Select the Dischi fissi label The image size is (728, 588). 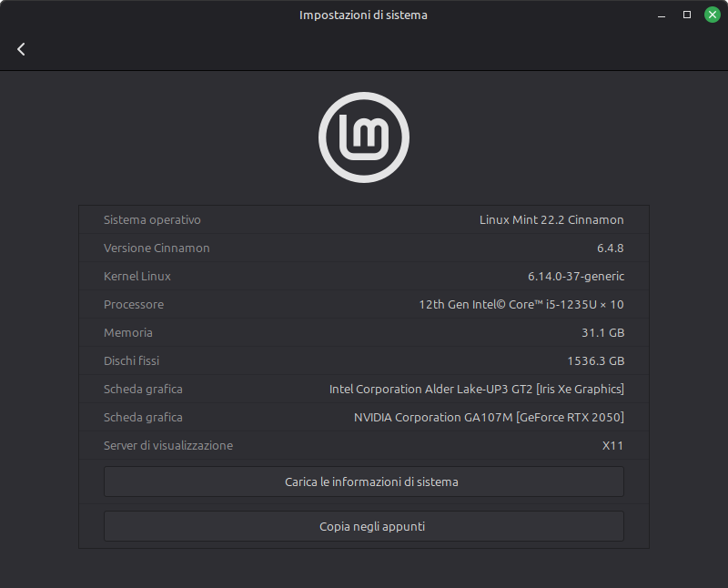(x=131, y=361)
